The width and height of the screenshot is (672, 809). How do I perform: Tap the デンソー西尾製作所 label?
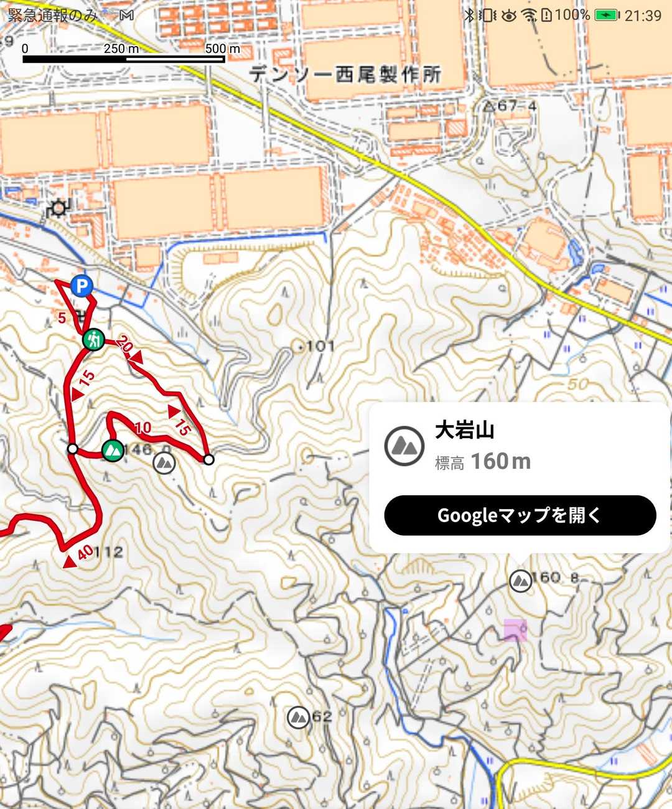point(346,75)
